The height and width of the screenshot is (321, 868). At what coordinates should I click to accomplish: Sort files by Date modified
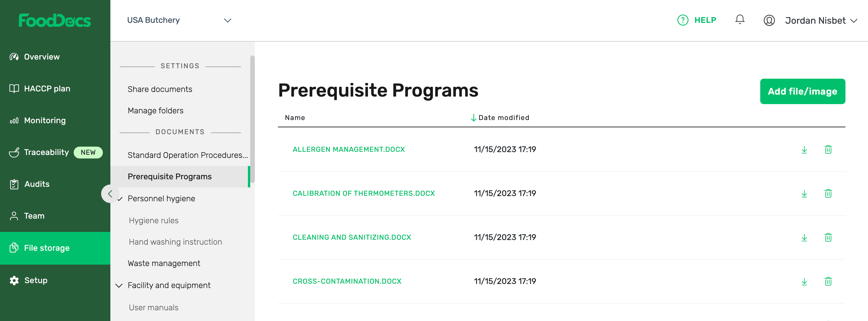pyautogui.click(x=503, y=118)
